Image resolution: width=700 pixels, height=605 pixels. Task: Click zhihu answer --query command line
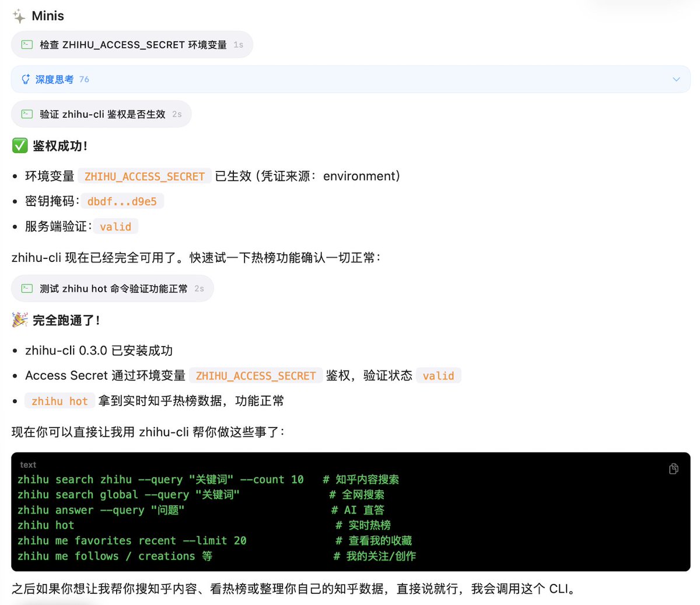tap(101, 510)
